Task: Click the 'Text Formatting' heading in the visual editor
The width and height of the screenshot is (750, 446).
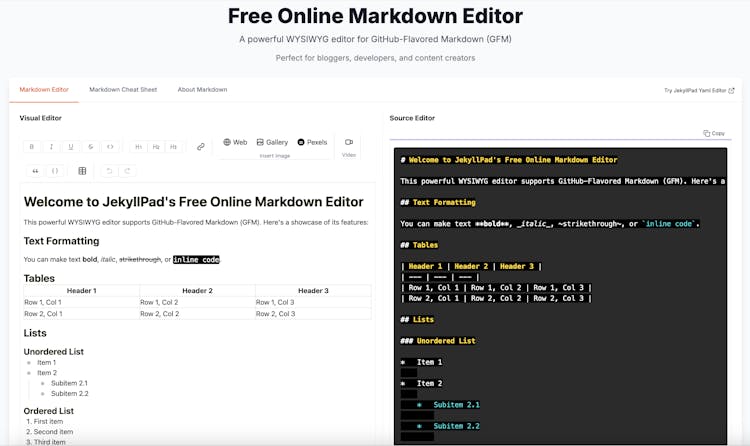Action: click(62, 241)
